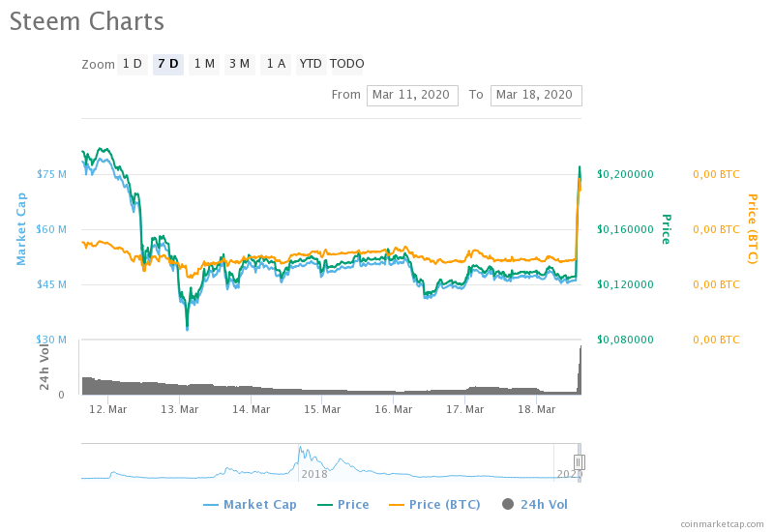The image size is (774, 532).
Task: Select the 7 D zoom range
Action: point(168,64)
